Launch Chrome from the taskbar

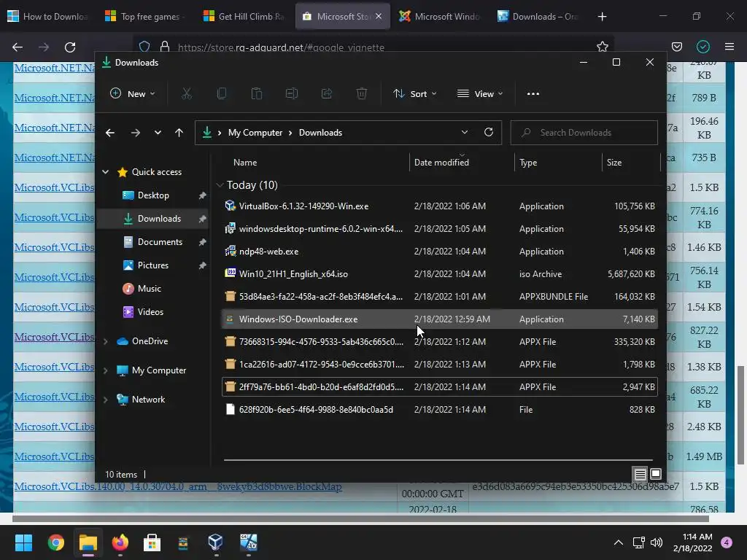[55, 542]
